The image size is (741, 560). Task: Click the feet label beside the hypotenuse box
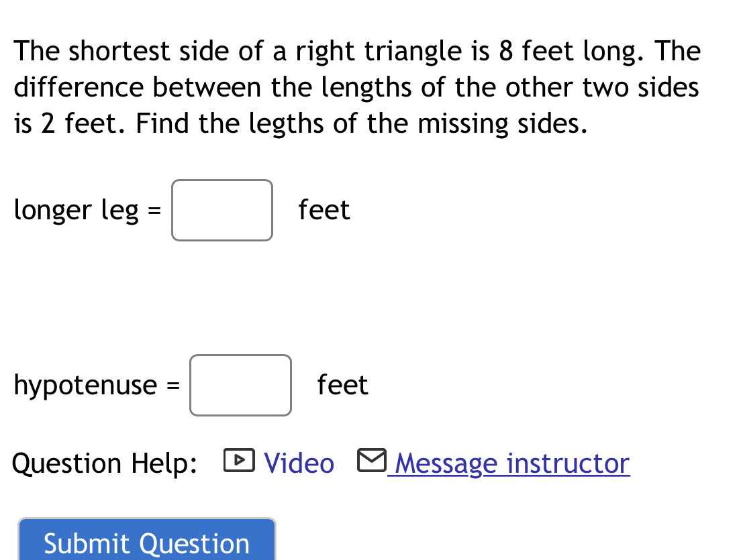click(x=342, y=385)
